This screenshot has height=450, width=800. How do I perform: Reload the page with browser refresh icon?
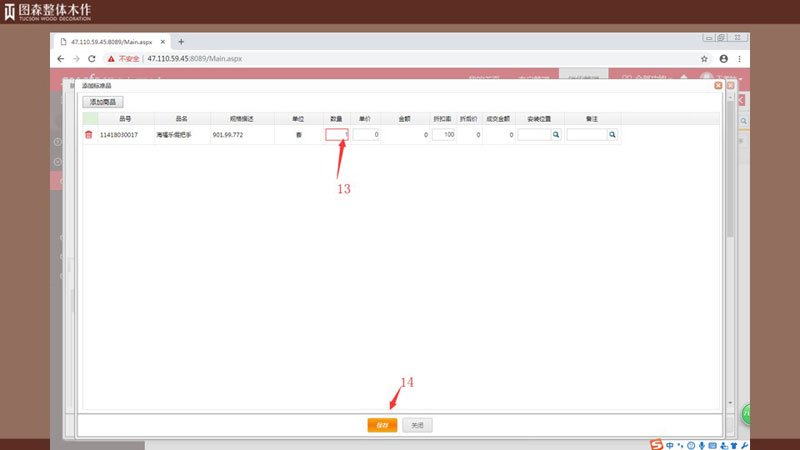point(91,59)
